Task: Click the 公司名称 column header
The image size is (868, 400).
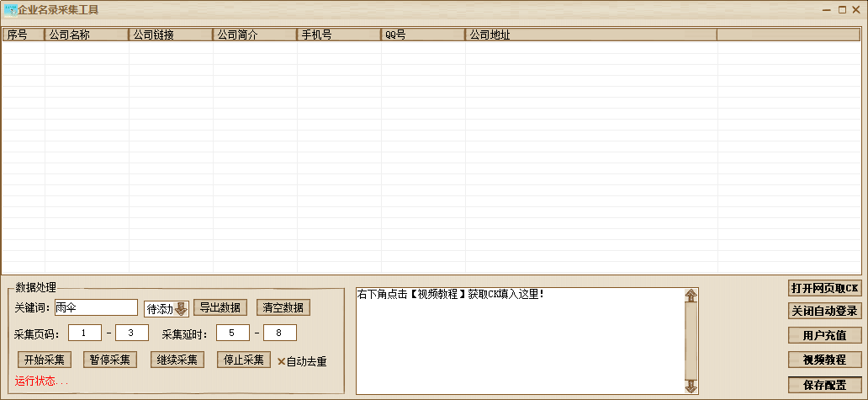Action: [x=87, y=35]
